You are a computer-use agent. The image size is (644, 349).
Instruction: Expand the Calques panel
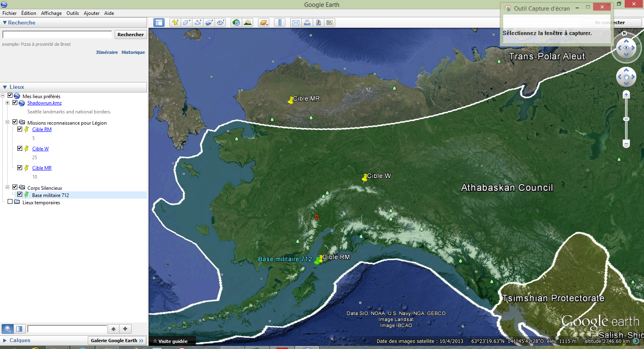point(5,341)
